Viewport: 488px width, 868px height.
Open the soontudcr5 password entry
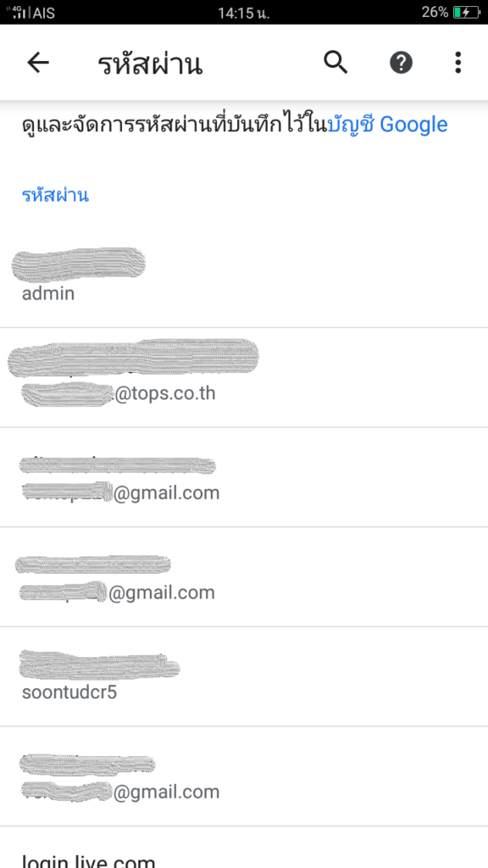tap(244, 676)
